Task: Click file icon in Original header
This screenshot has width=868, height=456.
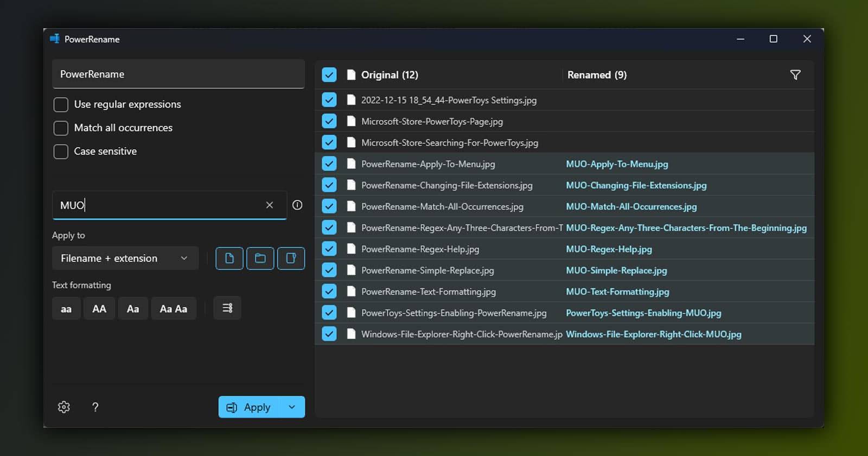Action: click(x=352, y=75)
